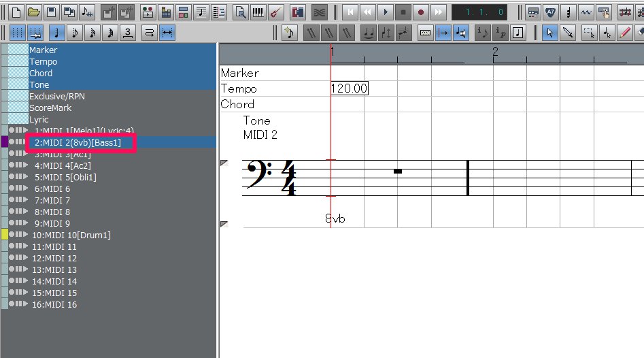Toggle the snap-to-grid slider button
The width and height of the screenshot is (644, 358).
(x=35, y=33)
